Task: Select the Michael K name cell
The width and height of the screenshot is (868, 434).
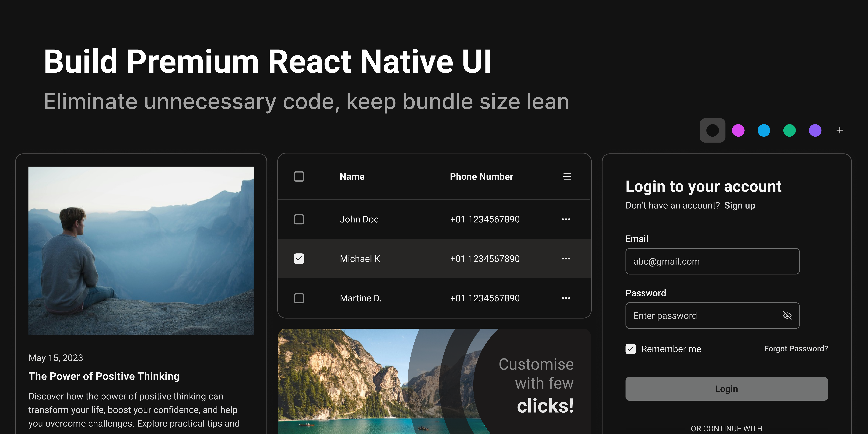Action: pos(360,259)
